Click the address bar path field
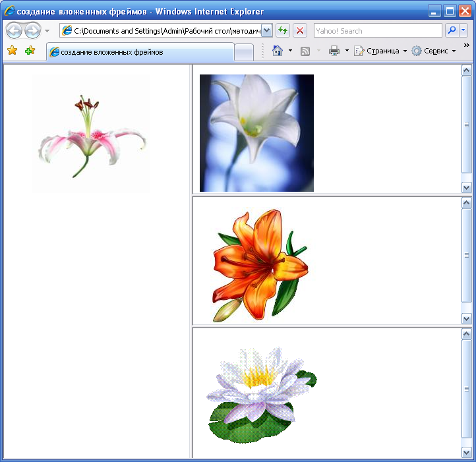Image resolution: width=476 pixels, height=462 pixels. (161, 31)
